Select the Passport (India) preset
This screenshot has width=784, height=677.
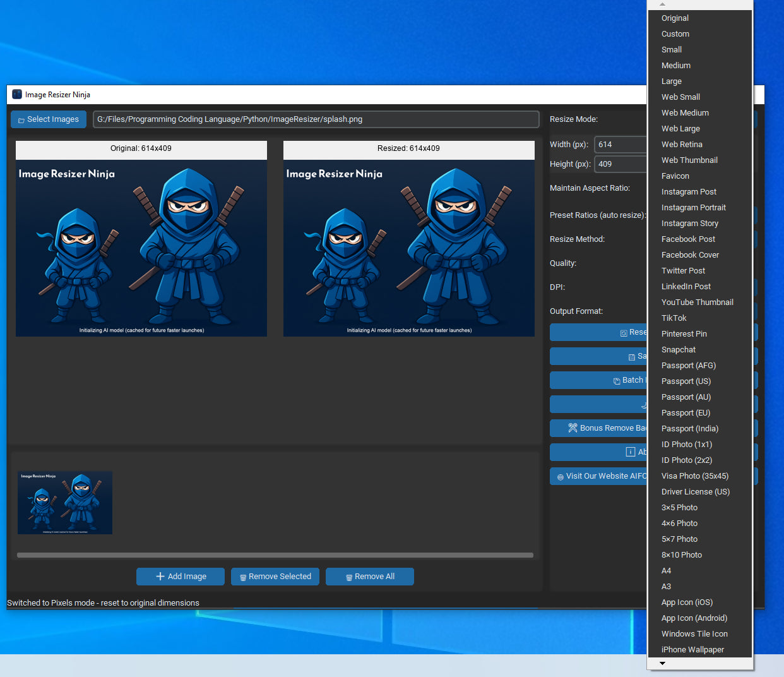tap(700, 429)
